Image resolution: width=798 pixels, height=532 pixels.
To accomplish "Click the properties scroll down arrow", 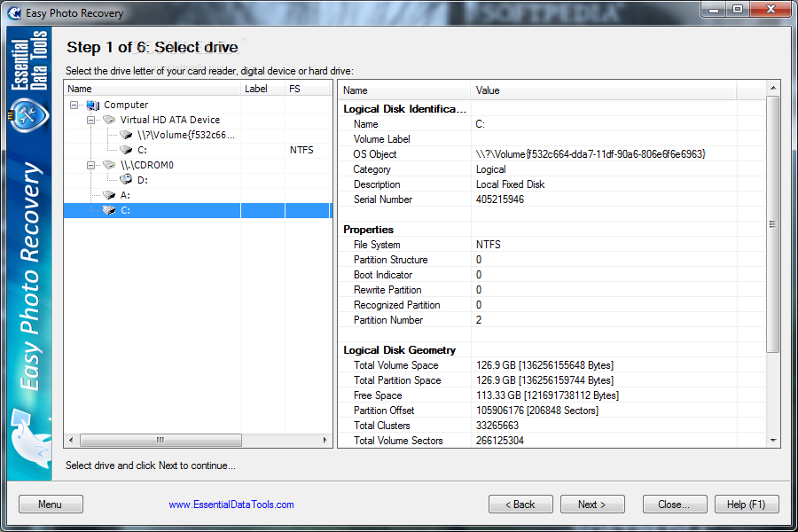I will pyautogui.click(x=773, y=441).
